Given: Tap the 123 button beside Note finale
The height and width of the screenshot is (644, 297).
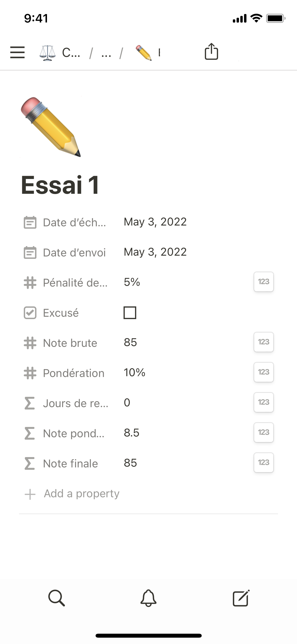Looking at the screenshot, I should [x=263, y=463].
